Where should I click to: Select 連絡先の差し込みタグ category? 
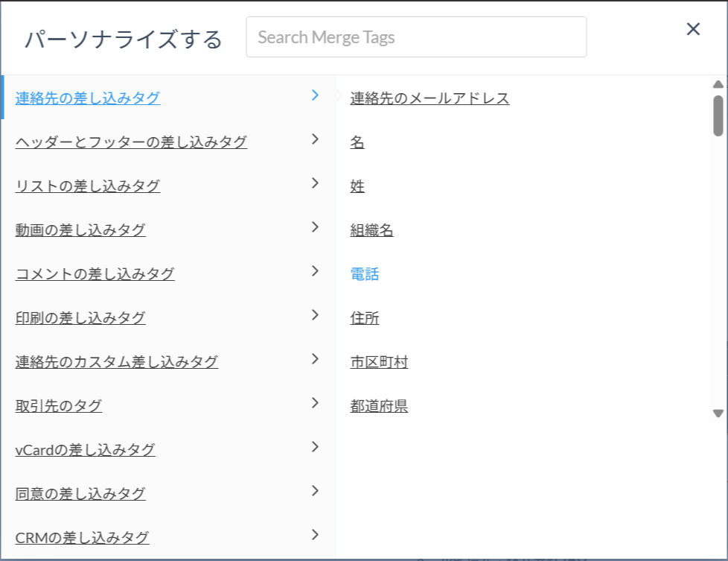tap(88, 98)
